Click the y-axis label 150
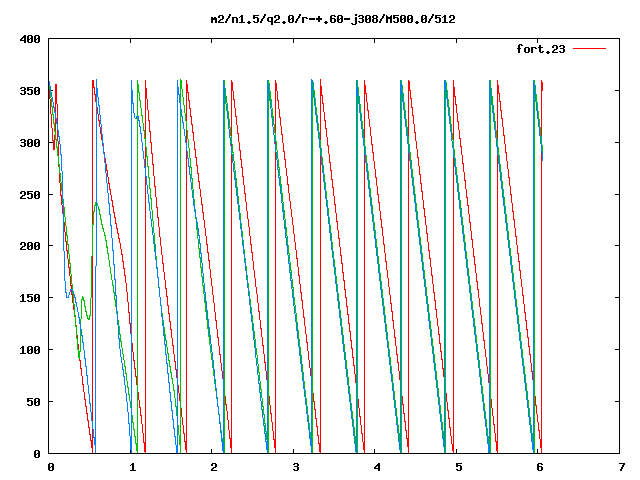The image size is (640, 480). tap(30, 298)
